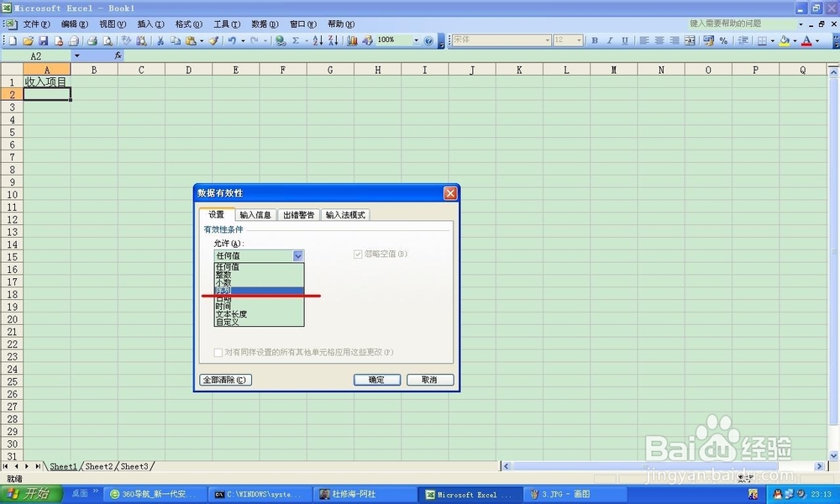Viewport: 840px width, 504px height.
Task: Click the fx insert function button
Action: pyautogui.click(x=118, y=55)
